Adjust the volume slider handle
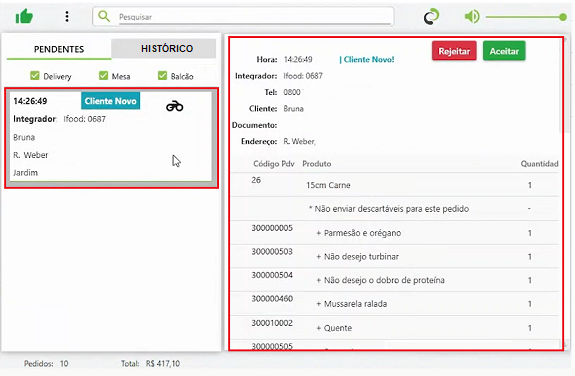 click(563, 17)
